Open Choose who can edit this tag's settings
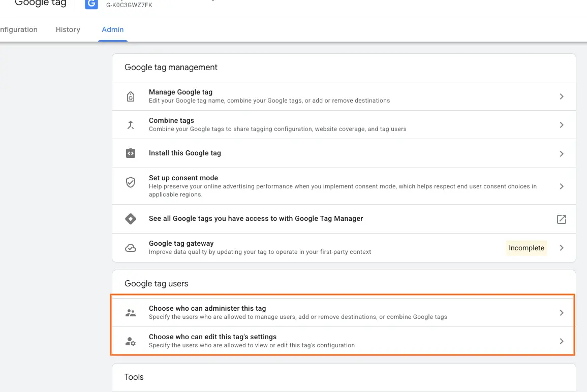This screenshot has width=587, height=392. point(212,337)
